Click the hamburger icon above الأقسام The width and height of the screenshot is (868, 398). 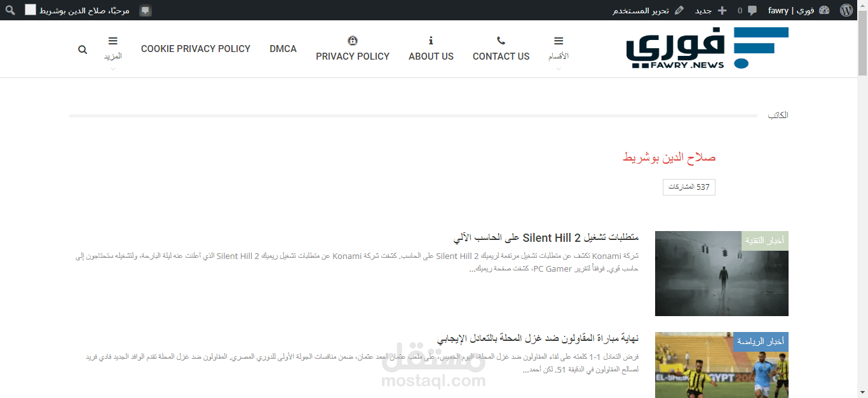click(x=557, y=40)
